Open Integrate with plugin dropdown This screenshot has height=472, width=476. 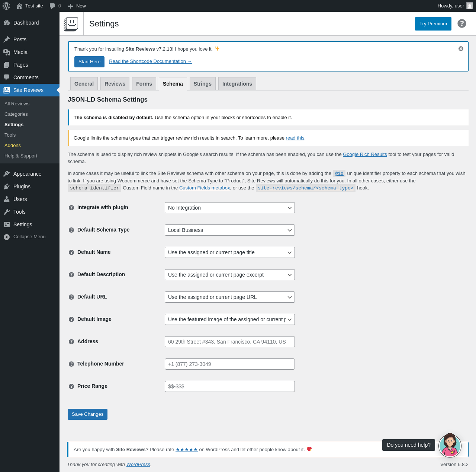coord(230,208)
